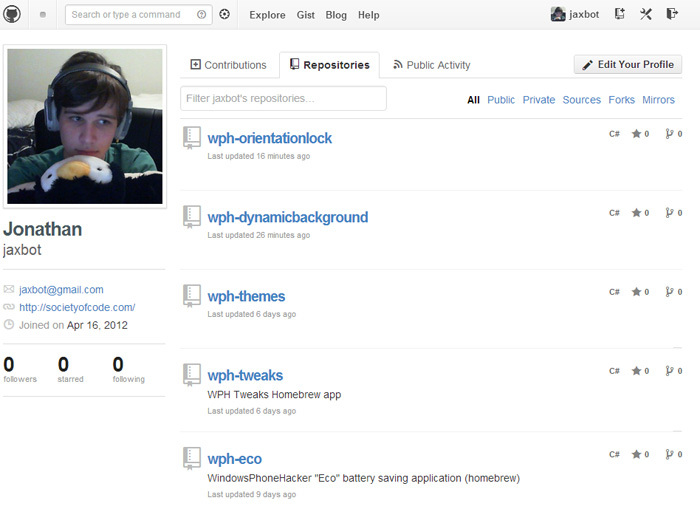Open Gist in top navigation
700x509 pixels.
tap(306, 15)
